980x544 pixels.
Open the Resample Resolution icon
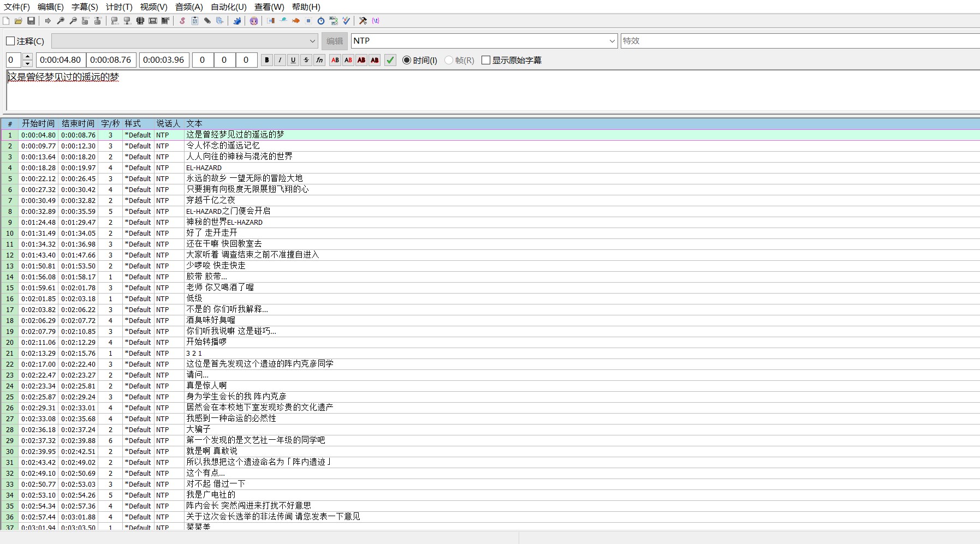(x=308, y=21)
